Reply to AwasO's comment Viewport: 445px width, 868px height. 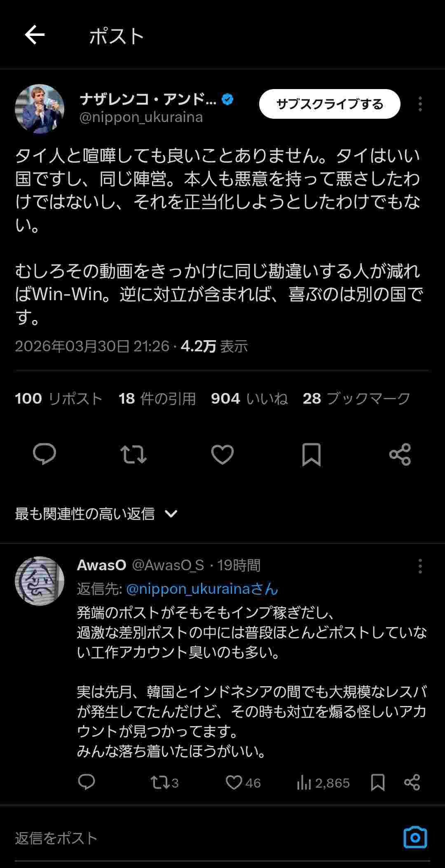click(87, 782)
